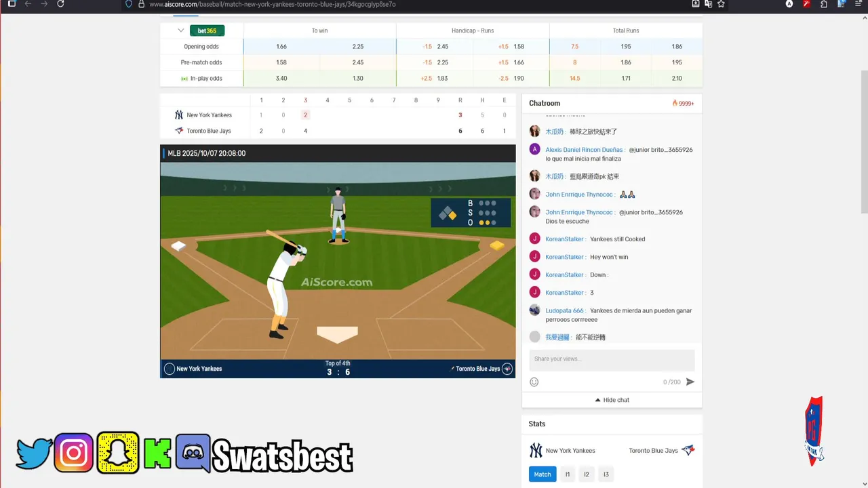This screenshot has width=868, height=488.
Task: Click the Yankees logo in Stats panel
Action: [536, 450]
